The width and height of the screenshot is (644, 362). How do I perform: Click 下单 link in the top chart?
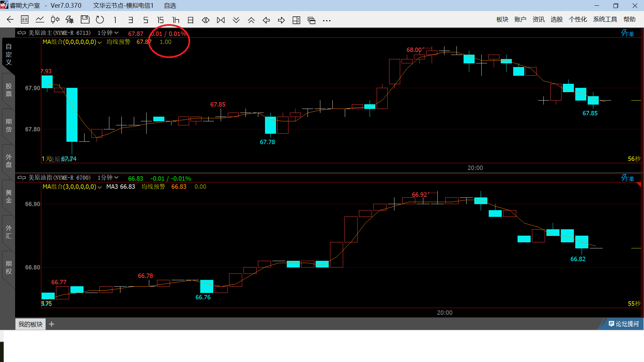tap(628, 33)
